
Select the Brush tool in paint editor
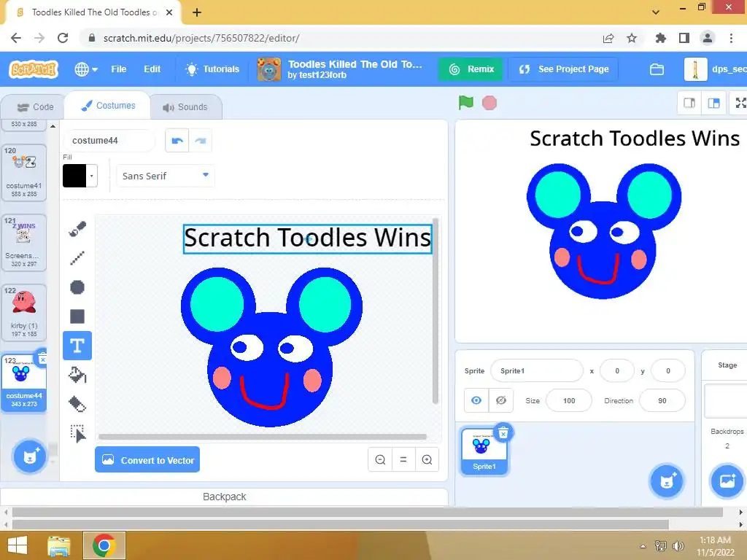(x=77, y=229)
